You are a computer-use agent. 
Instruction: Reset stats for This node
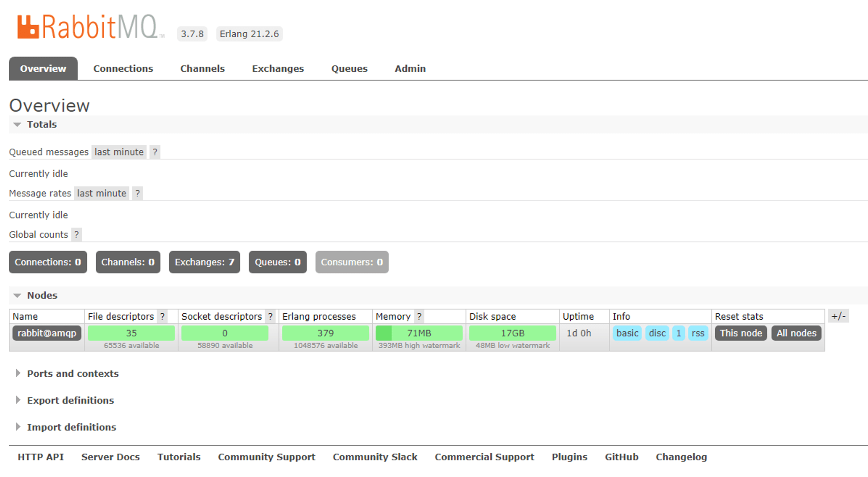741,333
